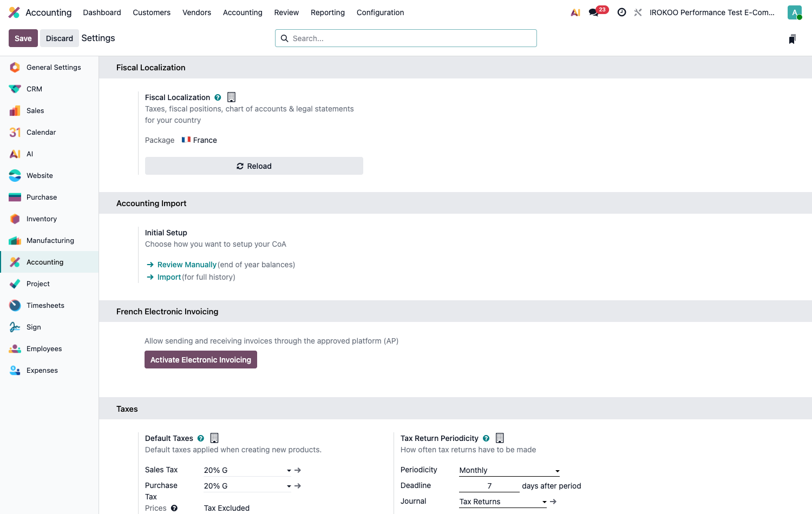The image size is (812, 514).
Task: Open the Reporting menu
Action: 328,12
